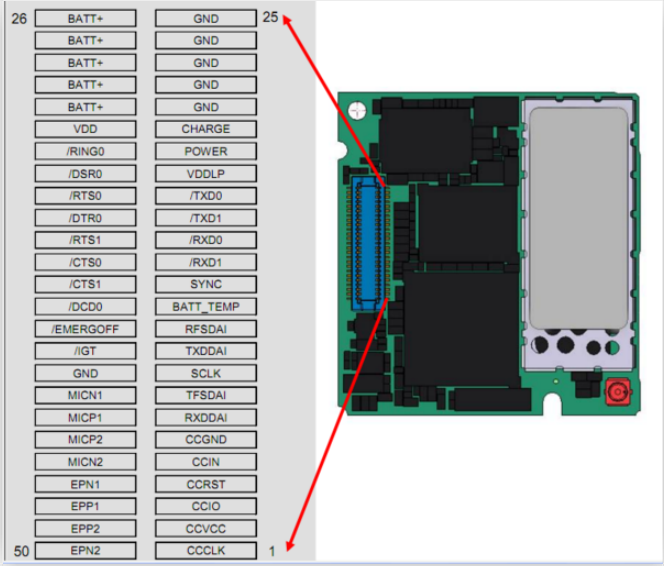664x566 pixels.
Task: Click the red antenna connector on board
Action: [618, 392]
